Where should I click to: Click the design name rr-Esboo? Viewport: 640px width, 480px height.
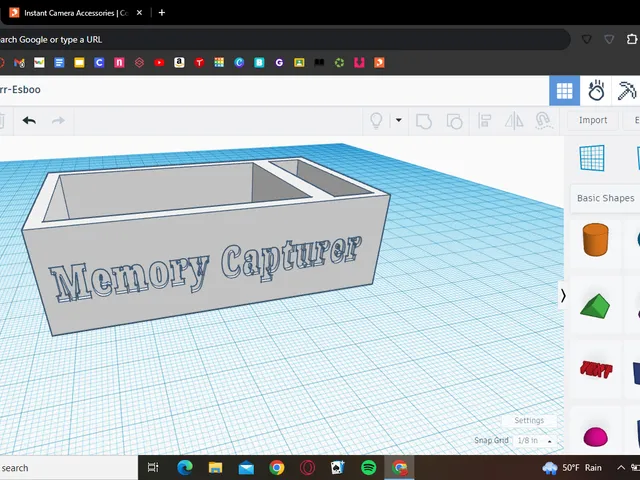click(x=20, y=90)
